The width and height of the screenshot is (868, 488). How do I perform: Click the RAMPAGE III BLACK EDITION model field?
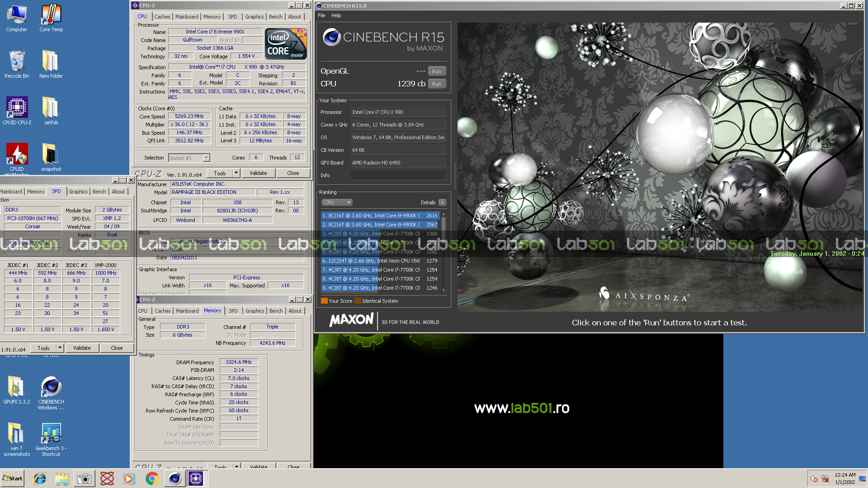point(212,192)
